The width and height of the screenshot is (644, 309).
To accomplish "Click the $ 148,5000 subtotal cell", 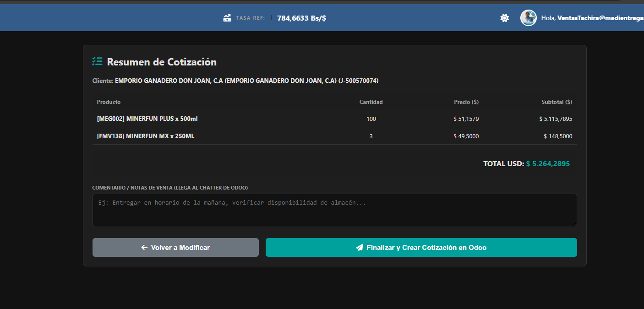I will [558, 136].
